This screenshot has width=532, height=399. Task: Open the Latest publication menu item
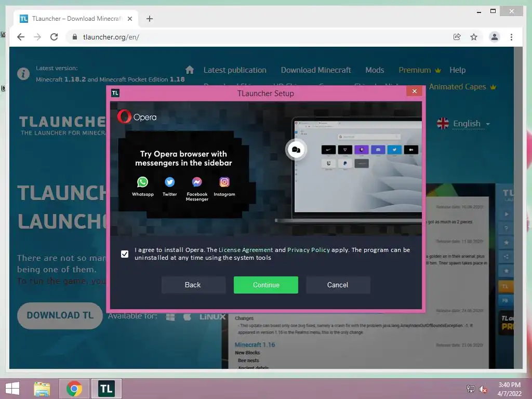[x=235, y=70]
